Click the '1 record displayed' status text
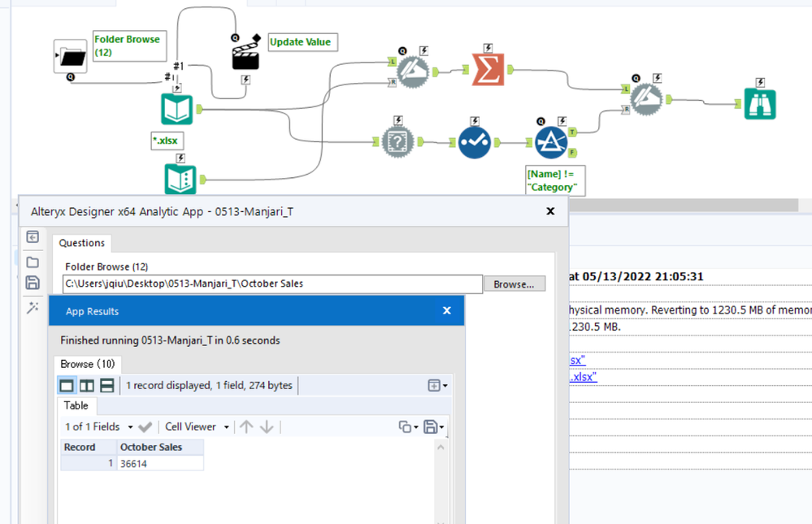 tap(209, 385)
